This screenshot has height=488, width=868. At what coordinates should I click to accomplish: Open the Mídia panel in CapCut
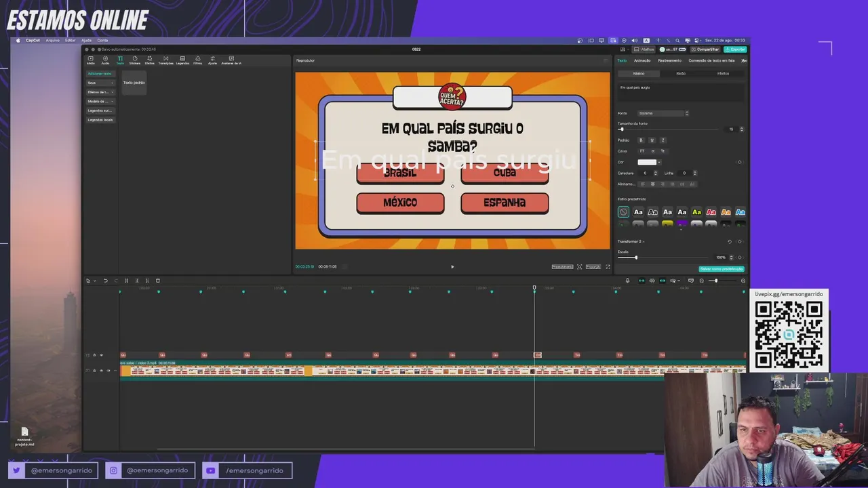[x=91, y=60]
